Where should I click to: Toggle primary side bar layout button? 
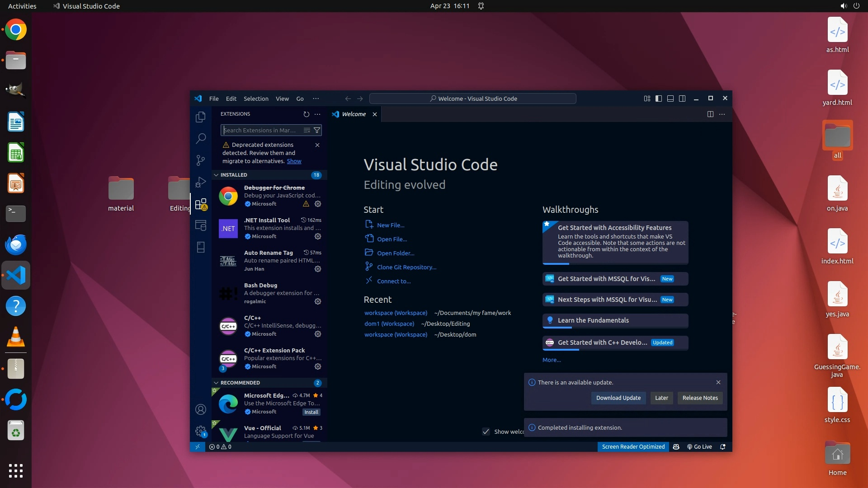point(659,99)
